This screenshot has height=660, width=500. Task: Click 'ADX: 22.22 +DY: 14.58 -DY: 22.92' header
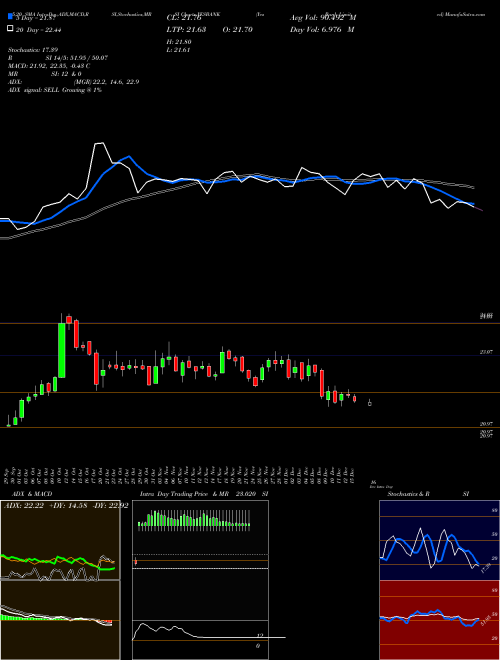[66, 506]
